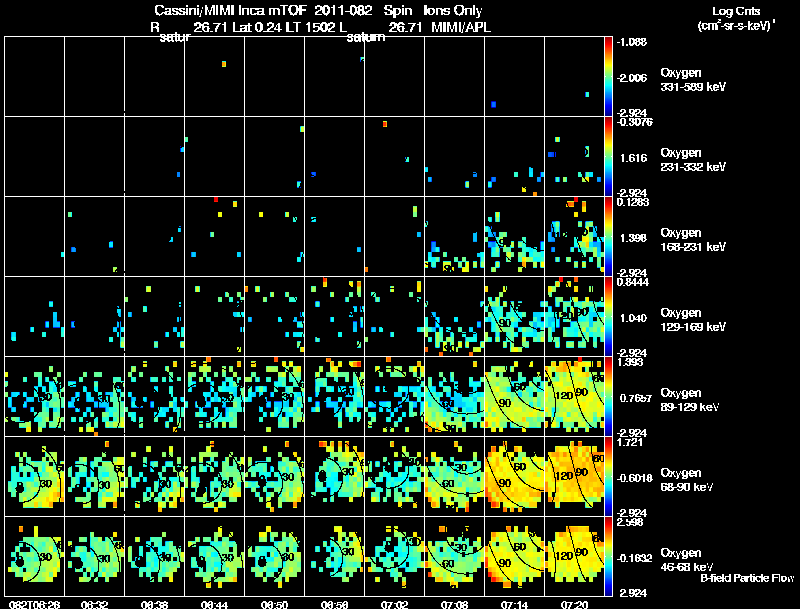The height and width of the screenshot is (609, 800).
Task: Click the color bar beside Oxygen 331-589 keV
Action: click(608, 77)
